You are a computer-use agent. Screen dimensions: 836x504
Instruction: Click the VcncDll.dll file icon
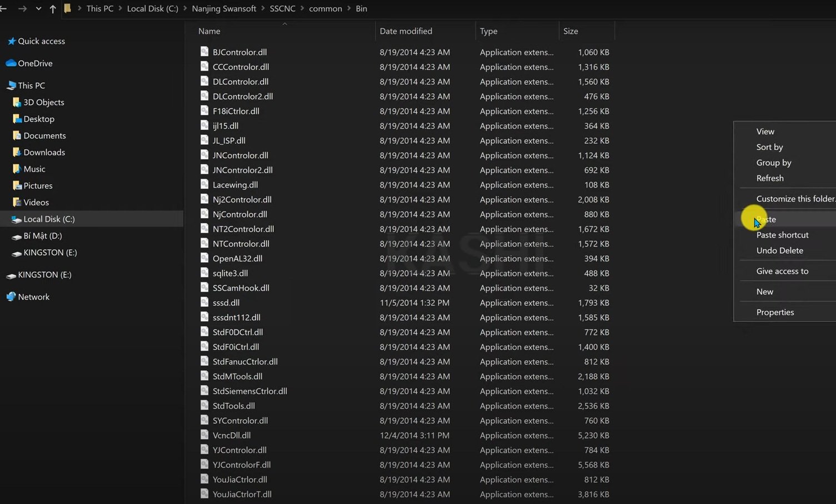coord(204,435)
